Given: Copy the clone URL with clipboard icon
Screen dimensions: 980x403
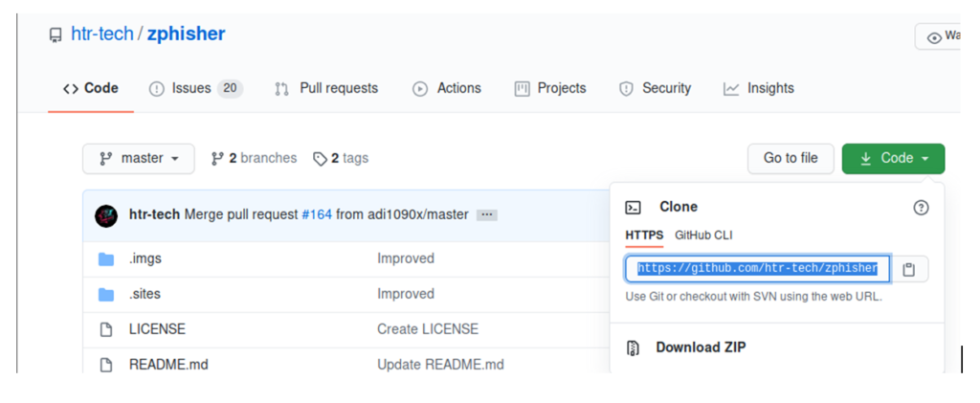Looking at the screenshot, I should tap(908, 270).
